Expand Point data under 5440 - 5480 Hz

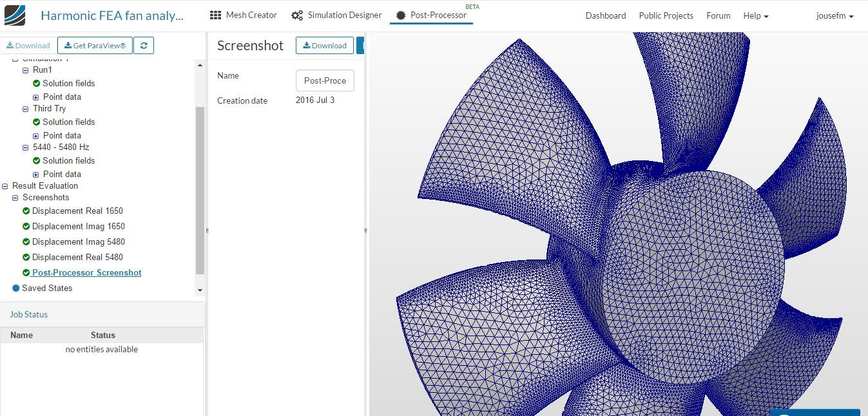click(36, 175)
